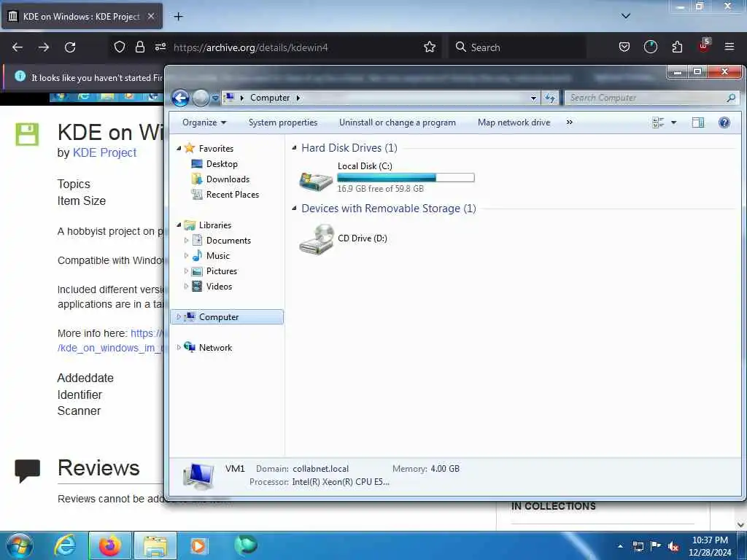This screenshot has height=560, width=747.
Task: Click the VM1 computer icon in details pane
Action: tap(198, 475)
